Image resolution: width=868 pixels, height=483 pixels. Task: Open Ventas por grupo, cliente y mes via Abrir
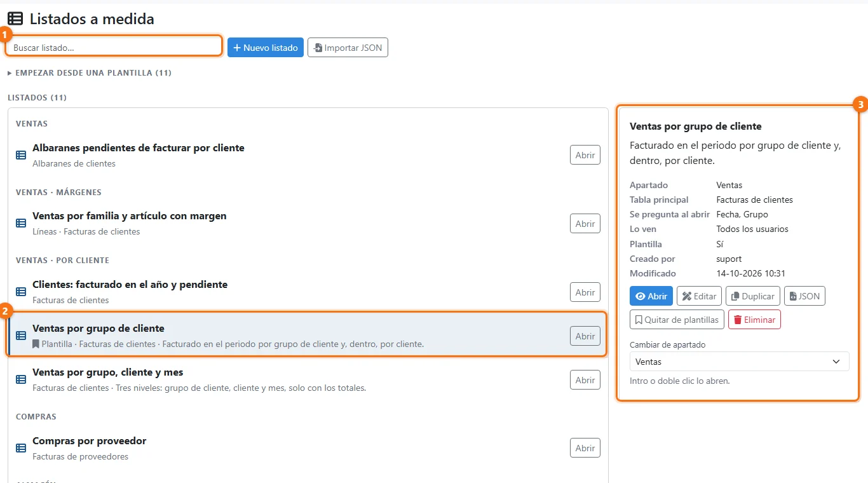(x=585, y=380)
